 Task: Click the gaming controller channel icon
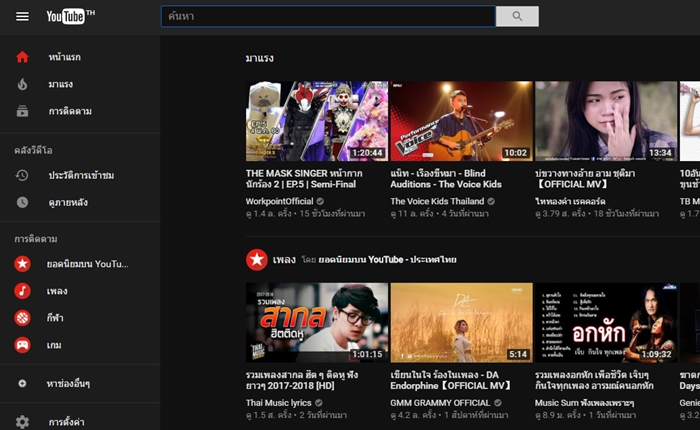(22, 345)
